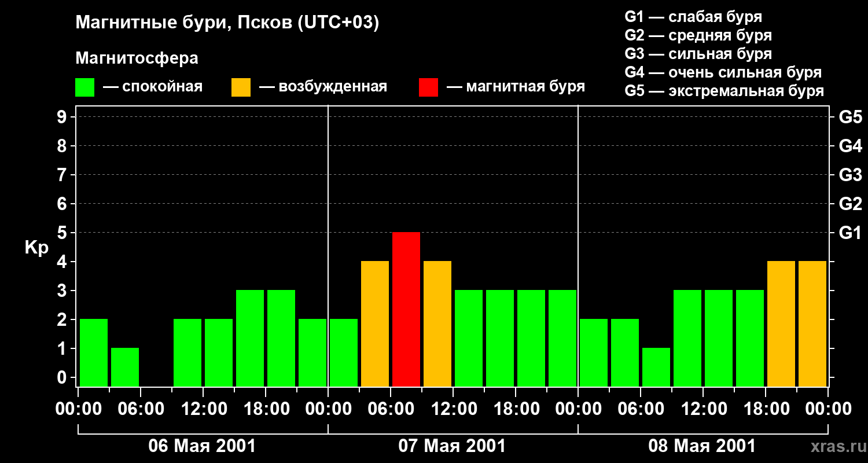Click the orange Kp 4 bar for 09:00–12:00 on 07 Мая
The image size is (868, 463).
[x=437, y=324]
